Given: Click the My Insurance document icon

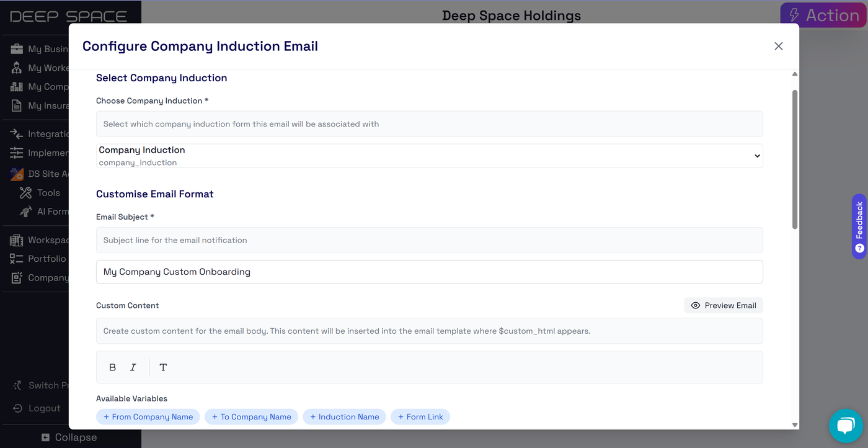Looking at the screenshot, I should pos(17,105).
